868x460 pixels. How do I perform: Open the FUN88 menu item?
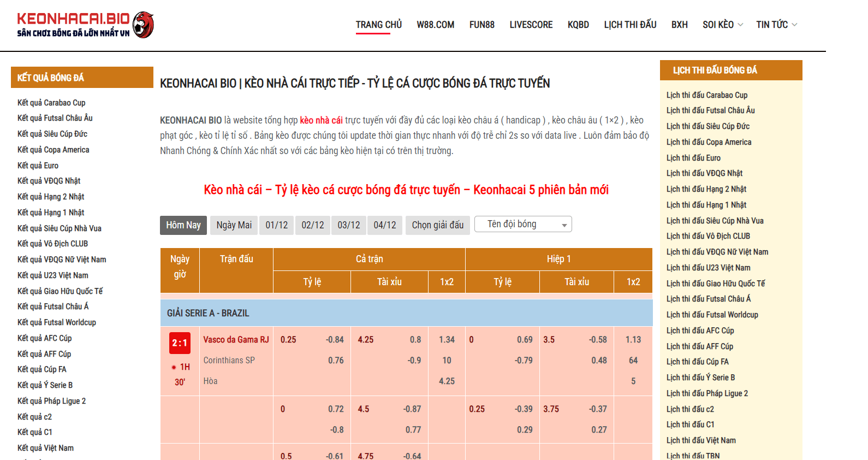tap(481, 25)
